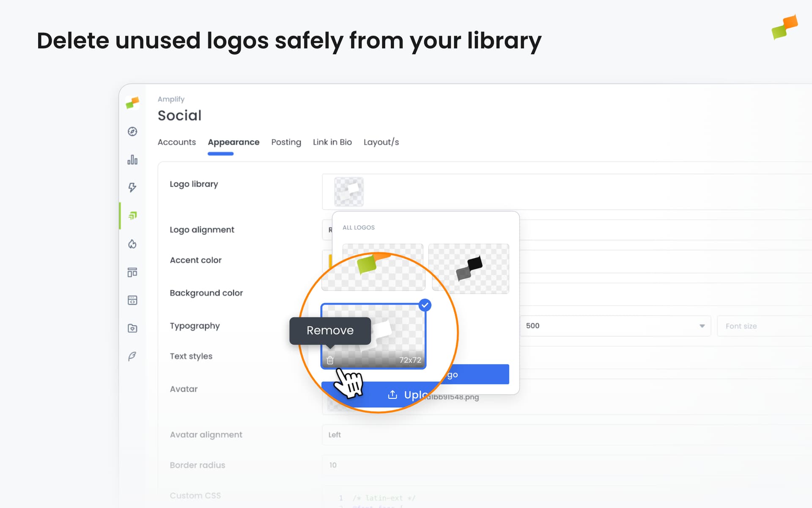
Task: Toggle the blue checkmark on selected logo
Action: pyautogui.click(x=425, y=305)
